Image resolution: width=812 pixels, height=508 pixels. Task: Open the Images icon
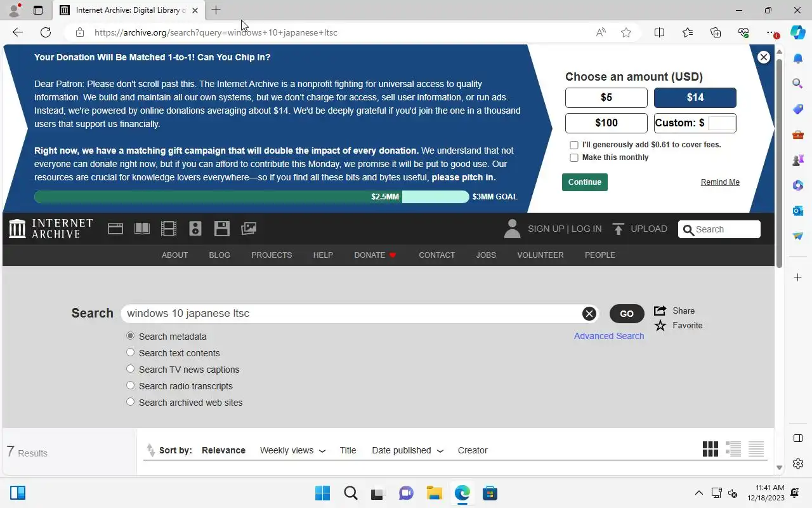(x=249, y=229)
